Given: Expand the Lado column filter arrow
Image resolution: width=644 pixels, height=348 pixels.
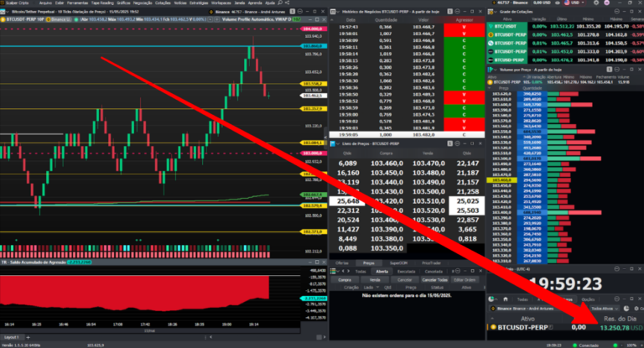Looking at the screenshot, I should tap(378, 287).
